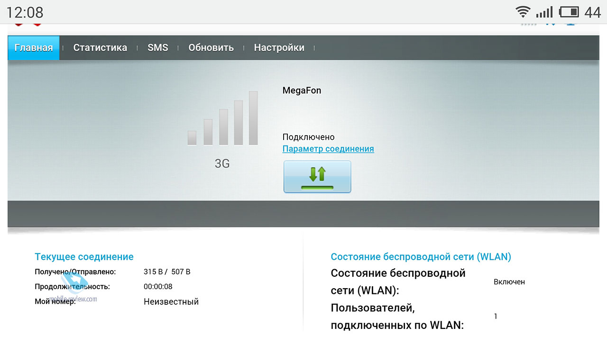Click the Включен WLAN status value
The width and height of the screenshot is (607, 364).
509,282
